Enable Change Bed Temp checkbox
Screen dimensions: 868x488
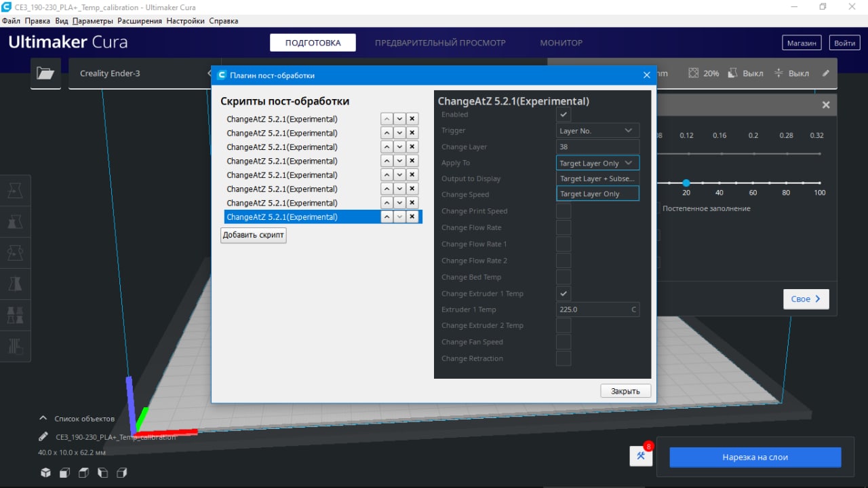(x=564, y=277)
